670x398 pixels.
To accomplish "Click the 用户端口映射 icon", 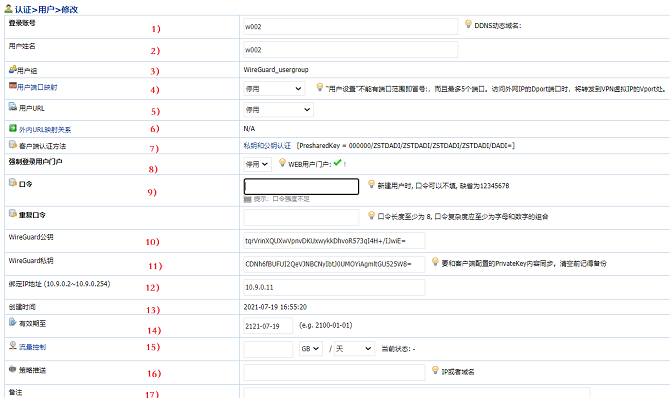I will [13, 86].
